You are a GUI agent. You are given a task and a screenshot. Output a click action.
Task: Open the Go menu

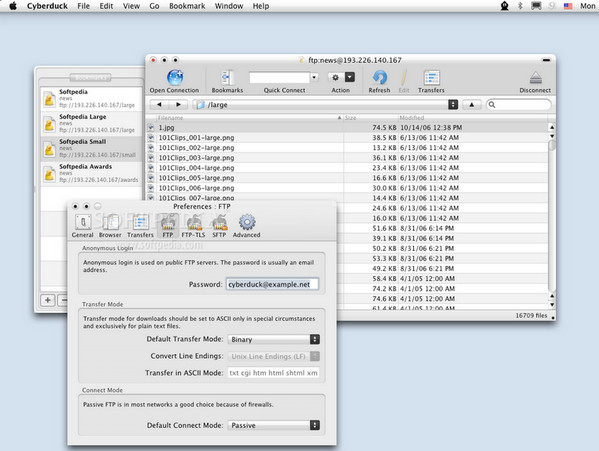point(154,6)
